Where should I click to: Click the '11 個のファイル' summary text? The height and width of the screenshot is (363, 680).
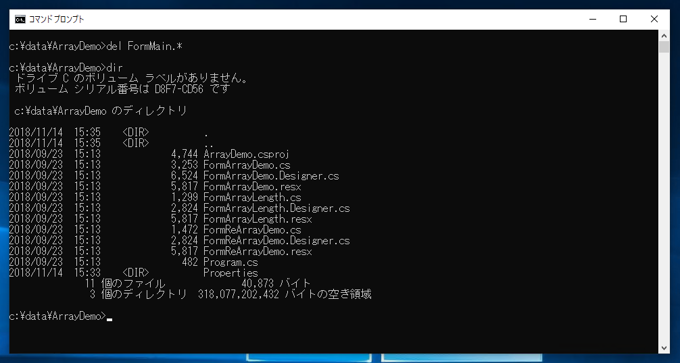point(126,284)
